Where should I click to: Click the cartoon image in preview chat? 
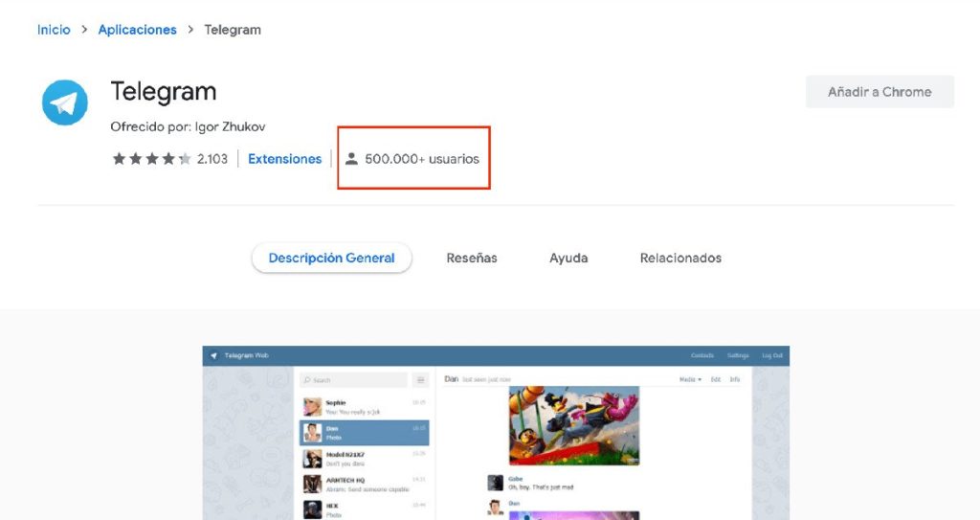[574, 425]
